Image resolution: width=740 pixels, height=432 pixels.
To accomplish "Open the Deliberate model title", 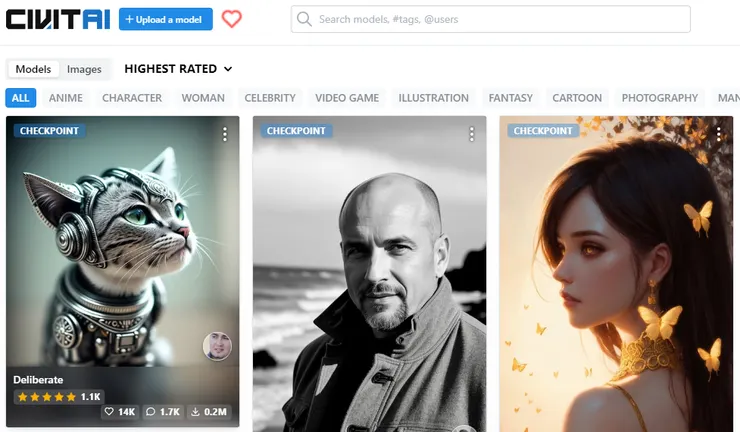I will (38, 380).
